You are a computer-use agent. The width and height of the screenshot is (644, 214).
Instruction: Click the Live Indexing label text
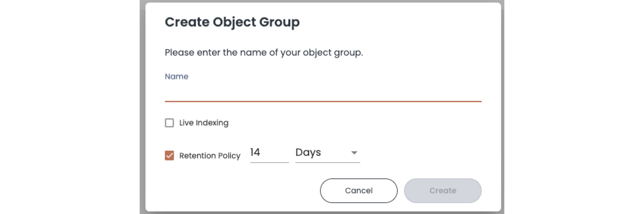click(204, 123)
